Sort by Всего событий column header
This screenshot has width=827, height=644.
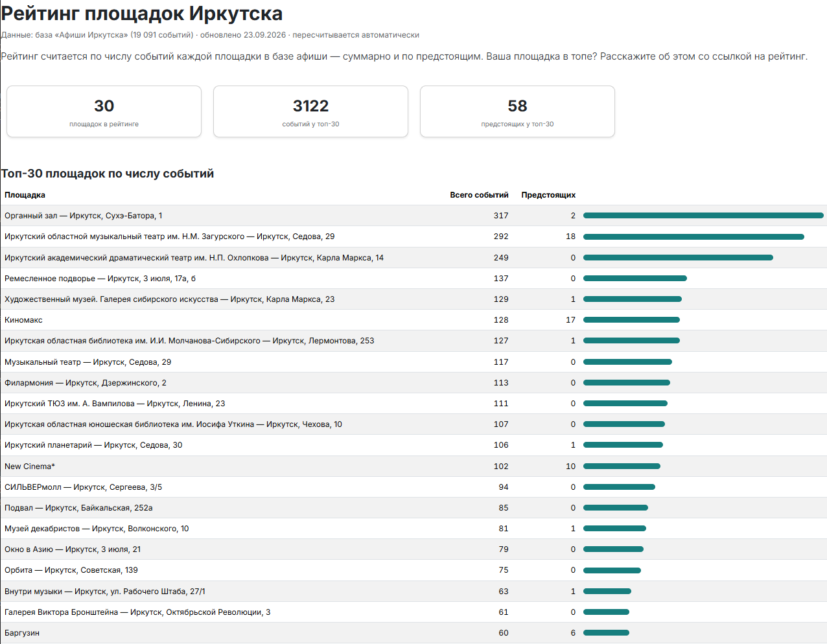coord(479,195)
